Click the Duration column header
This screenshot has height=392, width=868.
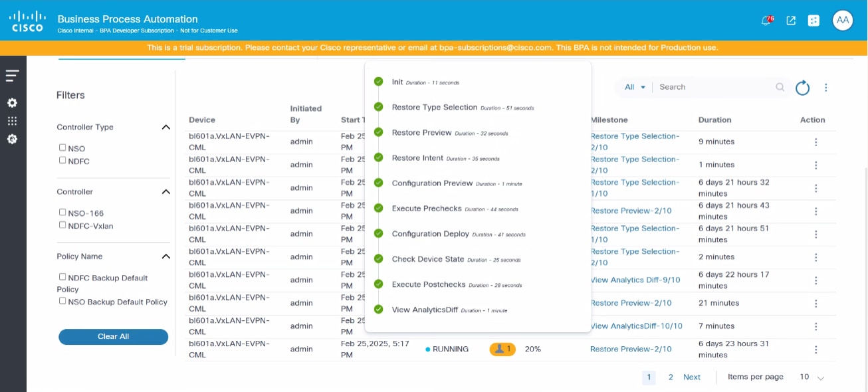coord(714,120)
